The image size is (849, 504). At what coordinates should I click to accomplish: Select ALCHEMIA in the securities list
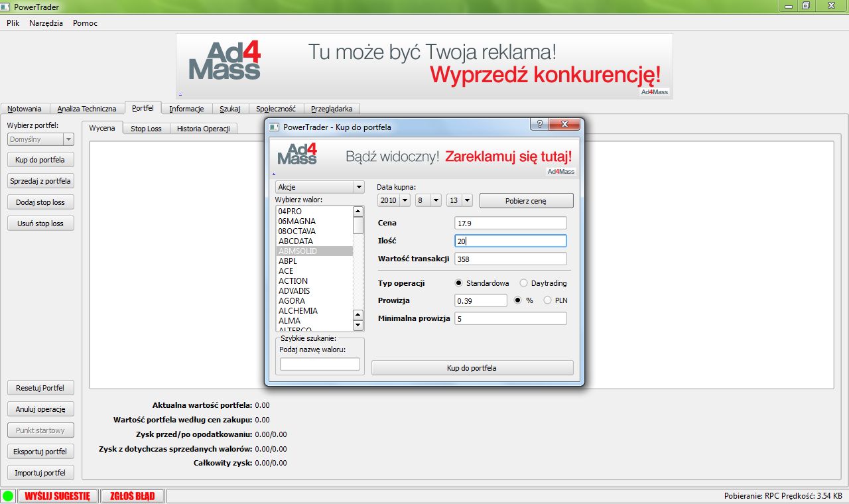tap(314, 311)
